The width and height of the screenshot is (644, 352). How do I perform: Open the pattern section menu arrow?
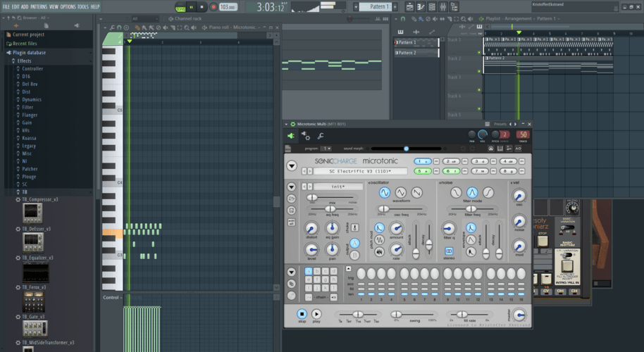coord(292,272)
